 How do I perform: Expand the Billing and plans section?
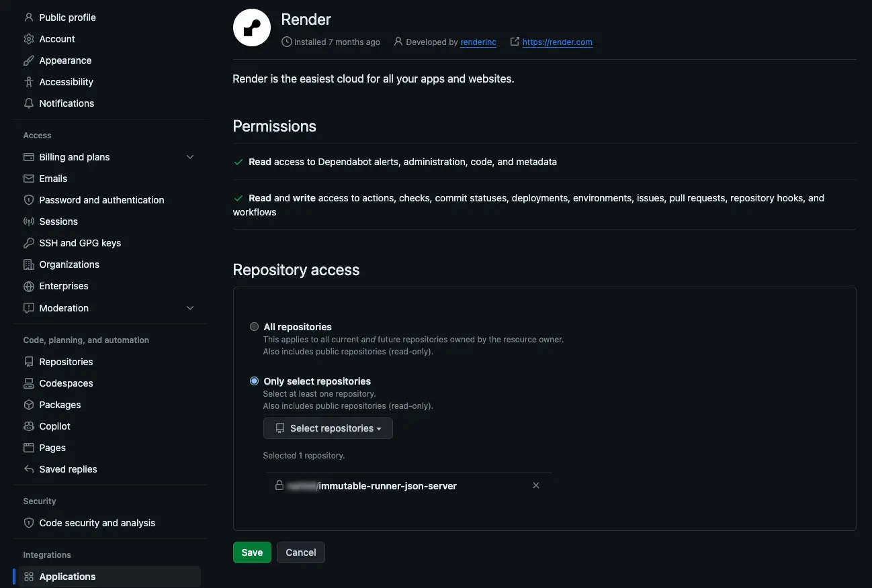coord(190,156)
